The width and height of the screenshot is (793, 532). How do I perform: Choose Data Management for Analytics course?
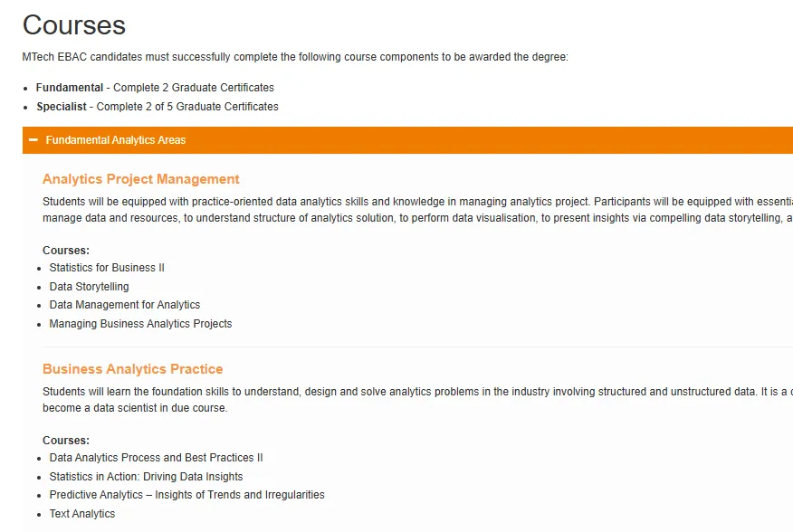124,305
